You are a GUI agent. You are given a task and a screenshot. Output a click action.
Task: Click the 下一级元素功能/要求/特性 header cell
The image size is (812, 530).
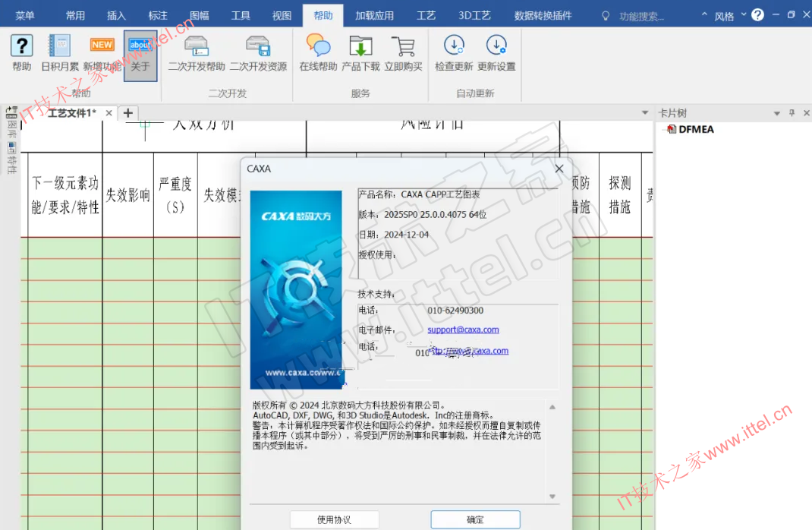(x=65, y=195)
